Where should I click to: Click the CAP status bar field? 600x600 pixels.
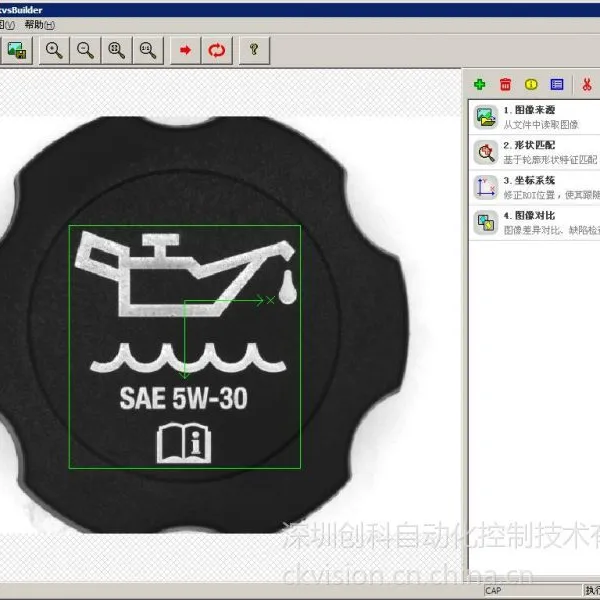532,590
